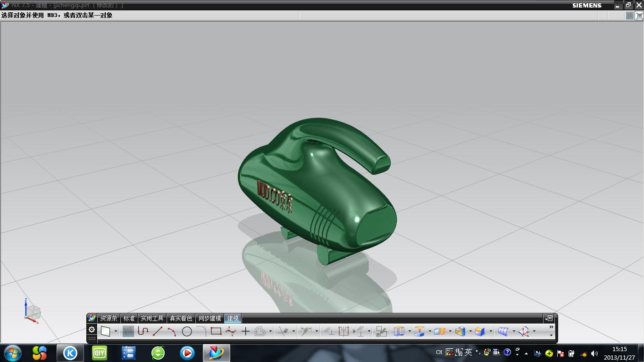
Task: Click the view triad coordinate axes
Action: 32,311
